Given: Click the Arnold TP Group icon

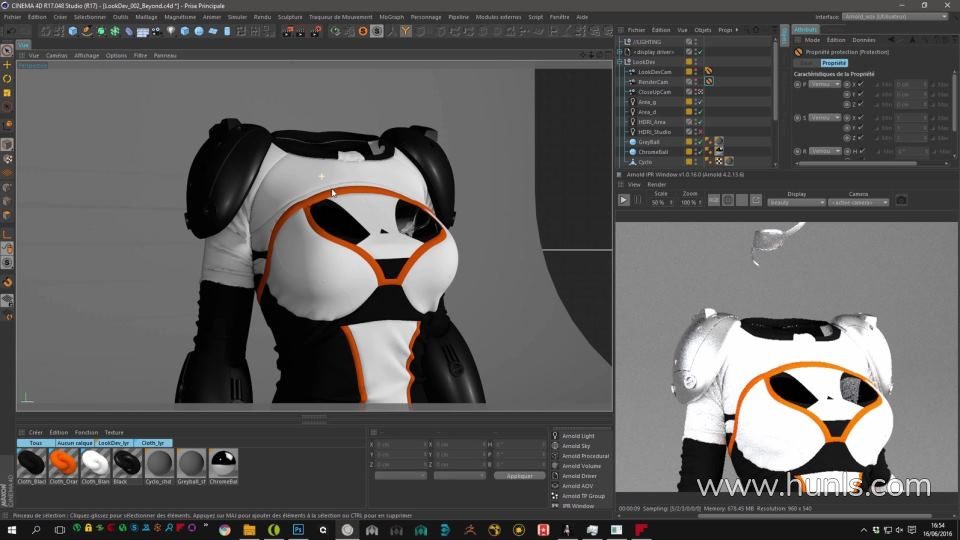Looking at the screenshot, I should tap(555, 496).
